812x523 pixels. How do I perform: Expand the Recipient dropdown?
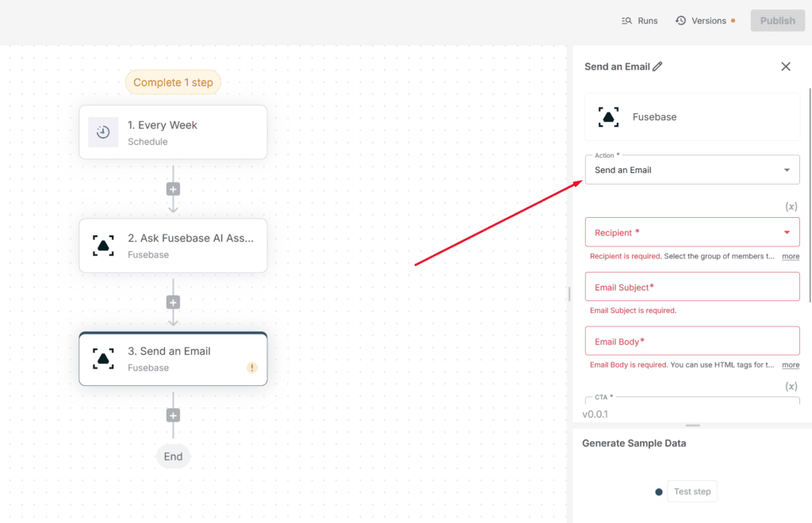(x=692, y=232)
